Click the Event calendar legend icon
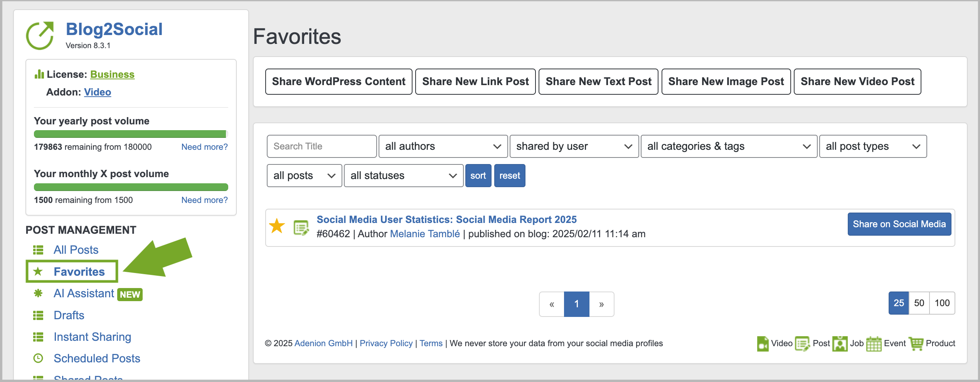This screenshot has height=382, width=980. [x=874, y=343]
